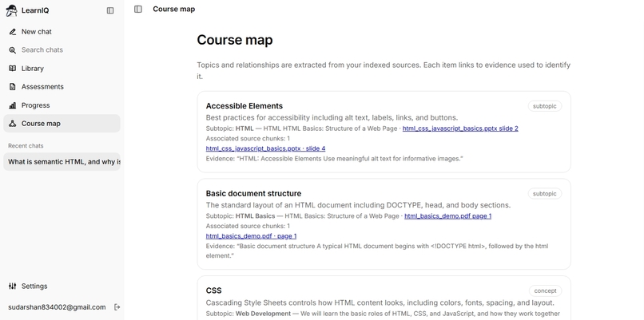The height and width of the screenshot is (320, 644).
Task: Open the Progress page
Action: click(x=62, y=105)
